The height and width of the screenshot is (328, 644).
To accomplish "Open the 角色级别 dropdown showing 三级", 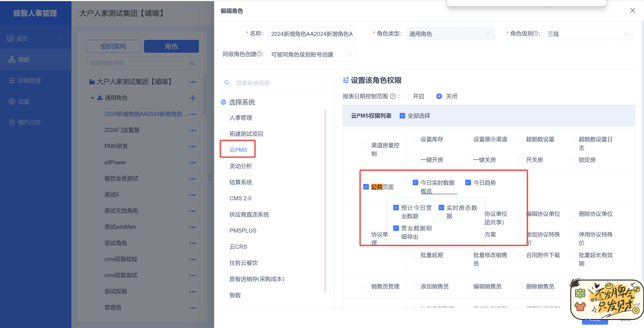I will point(588,34).
